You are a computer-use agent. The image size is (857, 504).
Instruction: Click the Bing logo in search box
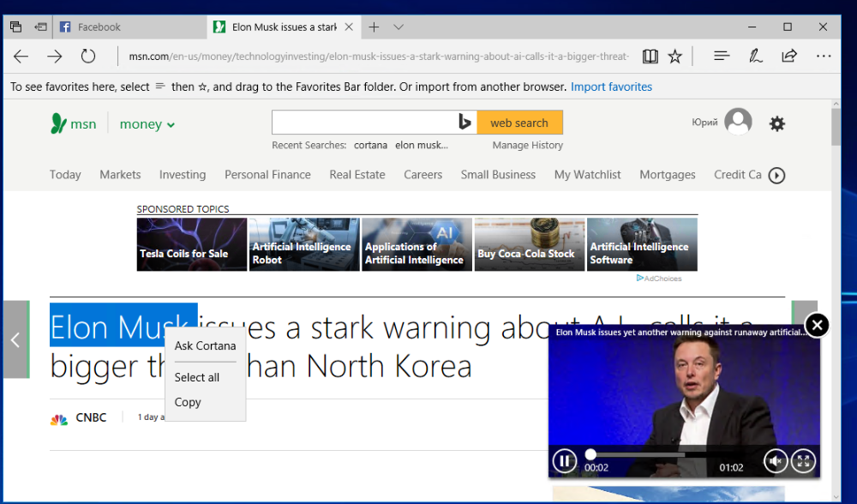tap(464, 123)
